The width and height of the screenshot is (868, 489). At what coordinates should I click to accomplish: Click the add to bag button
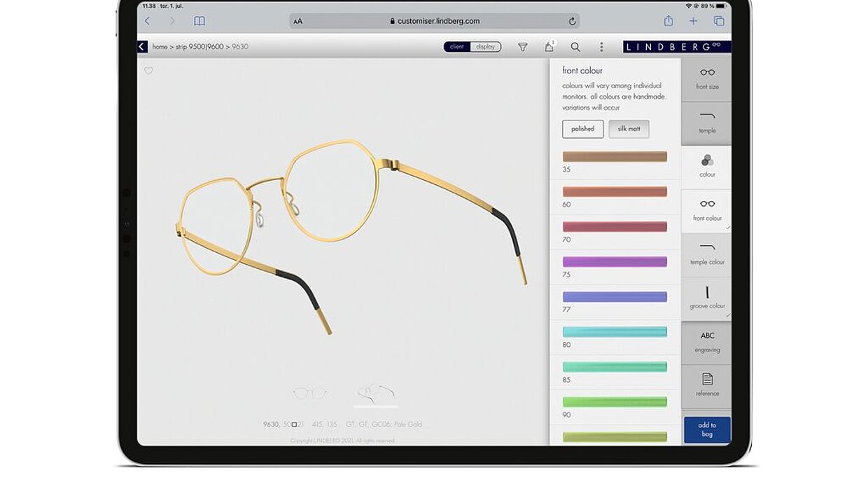click(707, 429)
